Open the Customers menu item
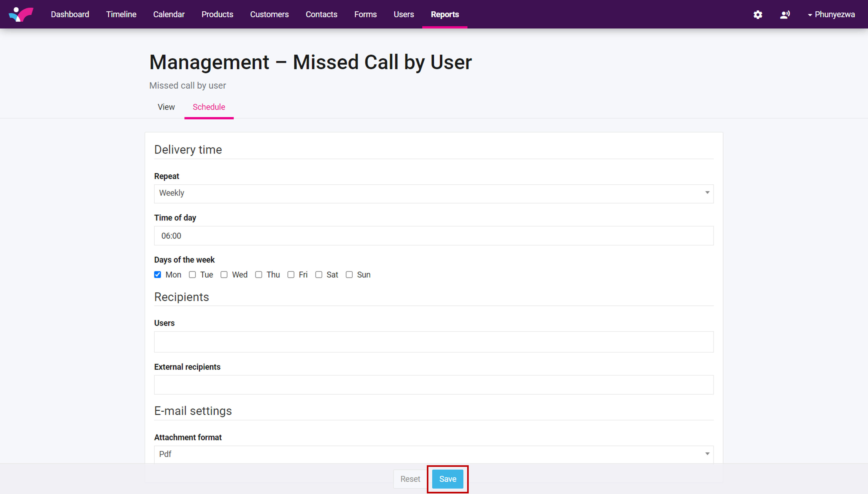Image resolution: width=868 pixels, height=494 pixels. (269, 14)
